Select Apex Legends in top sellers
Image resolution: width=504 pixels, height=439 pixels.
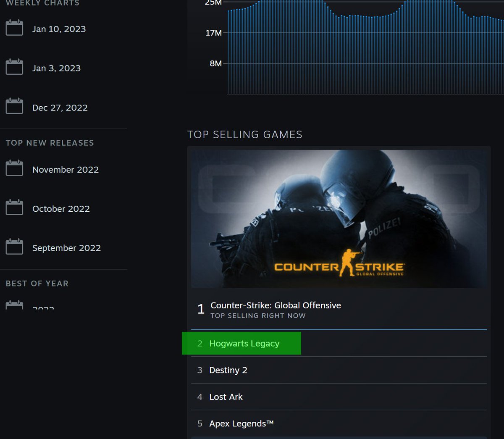[x=339, y=423]
